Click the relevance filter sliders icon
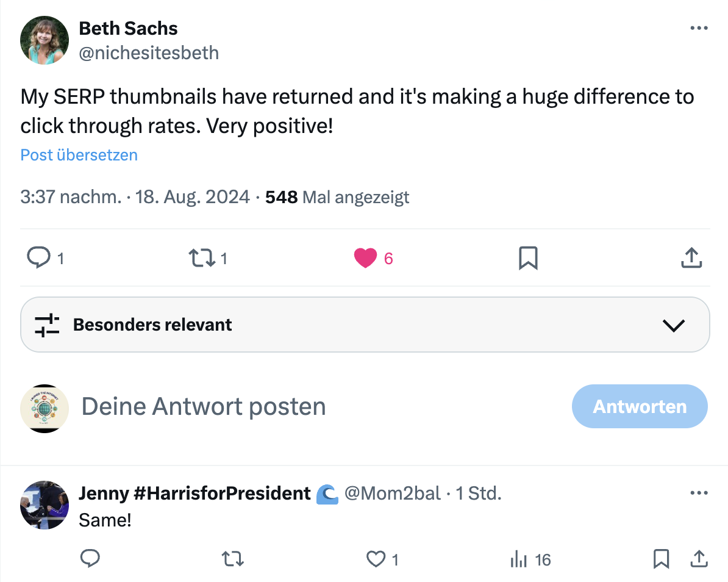 pyautogui.click(x=48, y=325)
